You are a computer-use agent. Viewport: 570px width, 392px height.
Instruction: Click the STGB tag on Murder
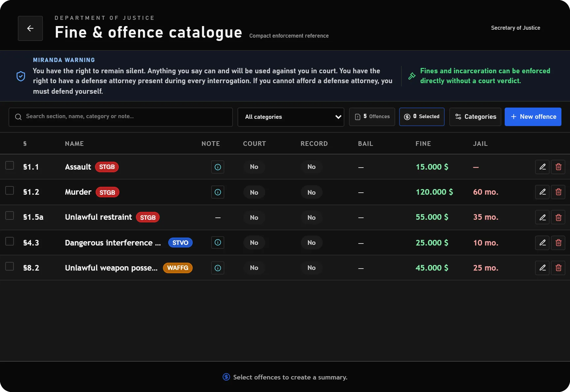107,192
